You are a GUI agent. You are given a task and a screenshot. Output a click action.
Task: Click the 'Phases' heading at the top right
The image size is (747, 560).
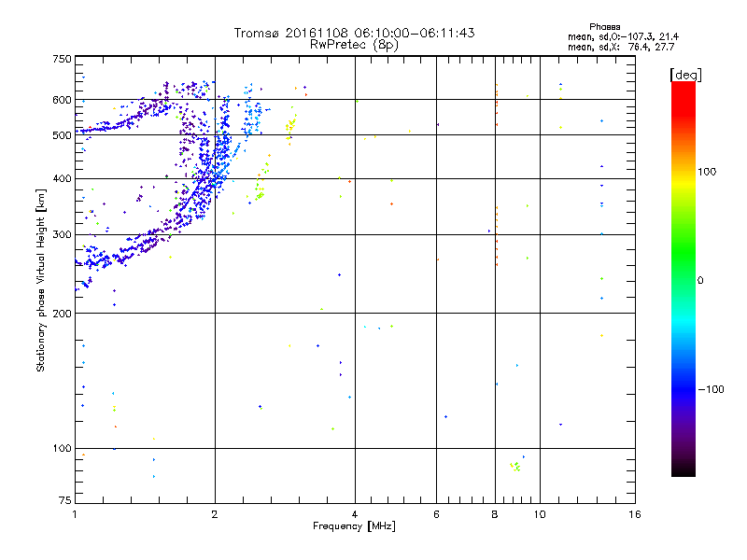[x=604, y=27]
